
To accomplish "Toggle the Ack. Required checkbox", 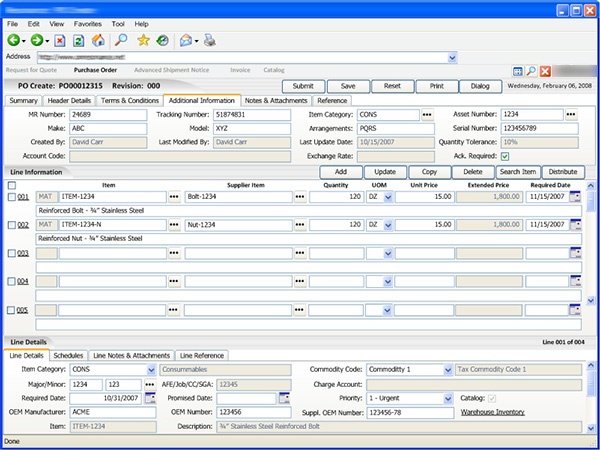I will (505, 156).
